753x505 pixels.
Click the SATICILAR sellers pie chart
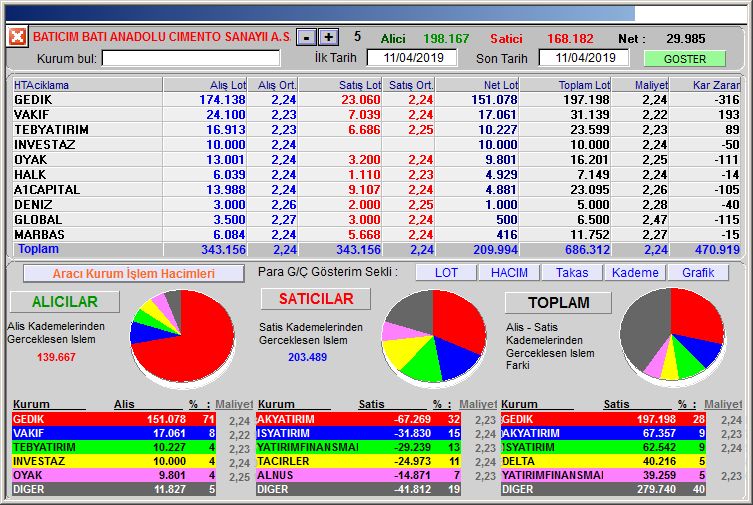pyautogui.click(x=434, y=338)
